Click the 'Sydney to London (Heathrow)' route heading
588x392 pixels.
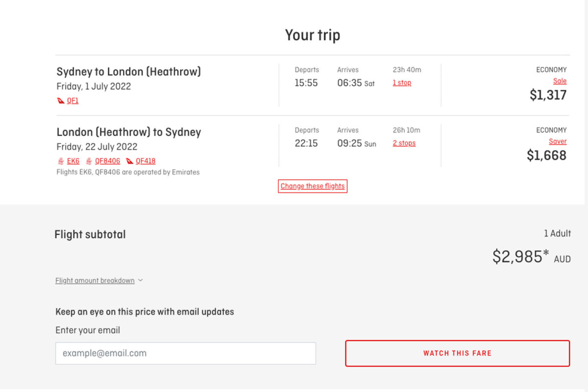pos(129,72)
